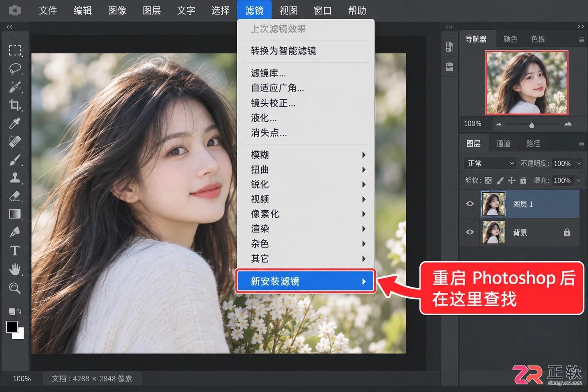Select the Rectangular Marquee tool

pos(15,50)
